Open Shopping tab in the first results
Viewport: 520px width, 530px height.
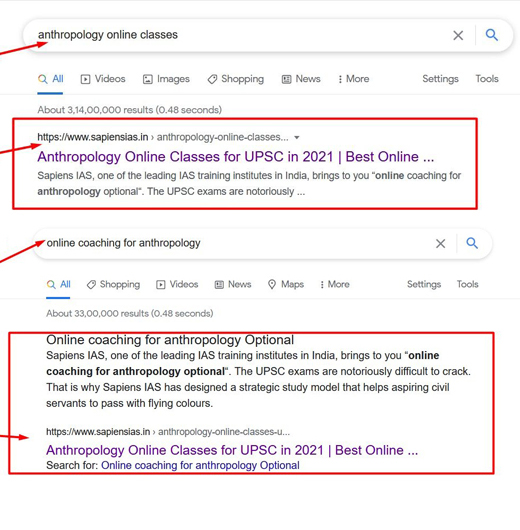click(x=236, y=79)
